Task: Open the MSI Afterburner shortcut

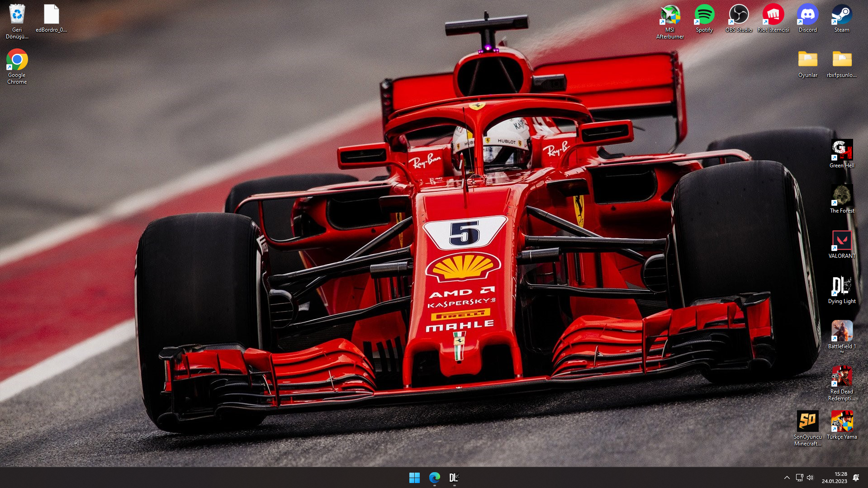Action: [x=670, y=21]
